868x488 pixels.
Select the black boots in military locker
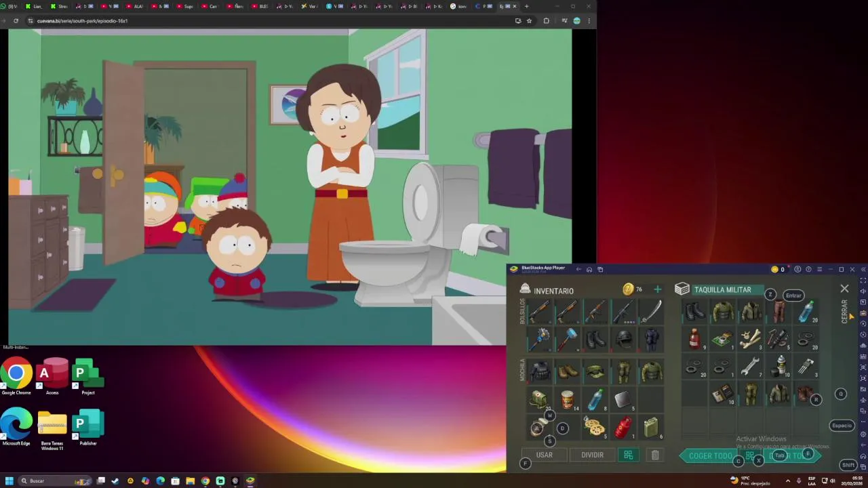(694, 312)
